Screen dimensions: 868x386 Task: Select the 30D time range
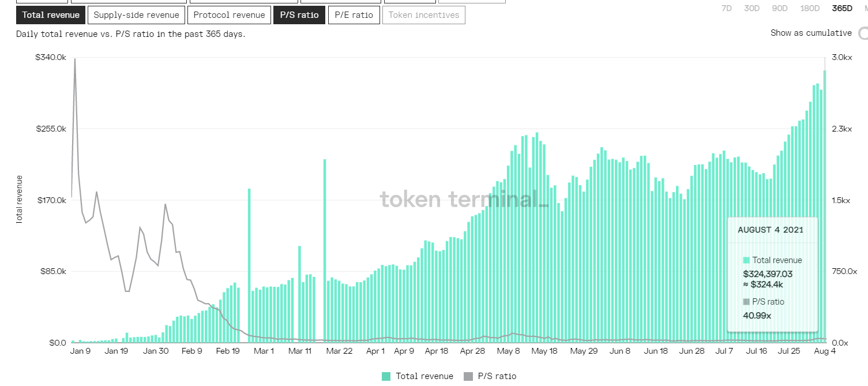point(751,8)
